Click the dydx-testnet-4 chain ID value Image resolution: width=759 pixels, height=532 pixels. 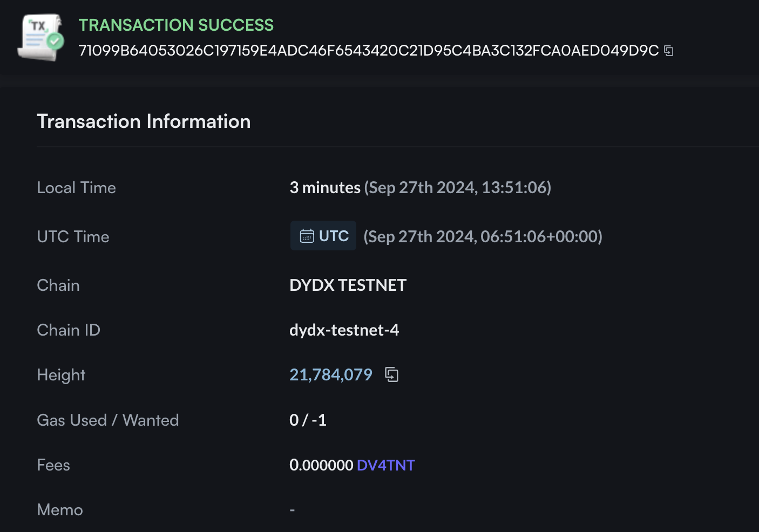click(x=344, y=330)
